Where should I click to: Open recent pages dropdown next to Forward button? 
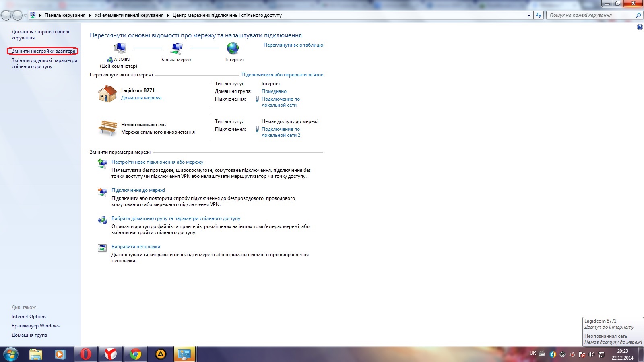coord(25,15)
